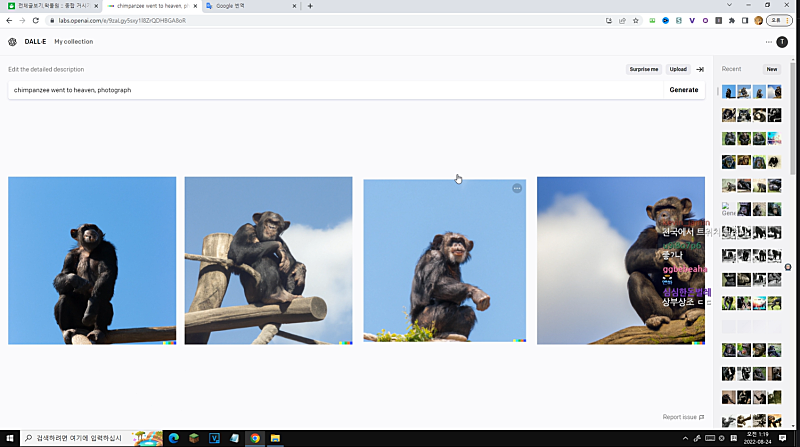Open Minecraft block icon in taskbar
The image size is (800, 447).
194,438
